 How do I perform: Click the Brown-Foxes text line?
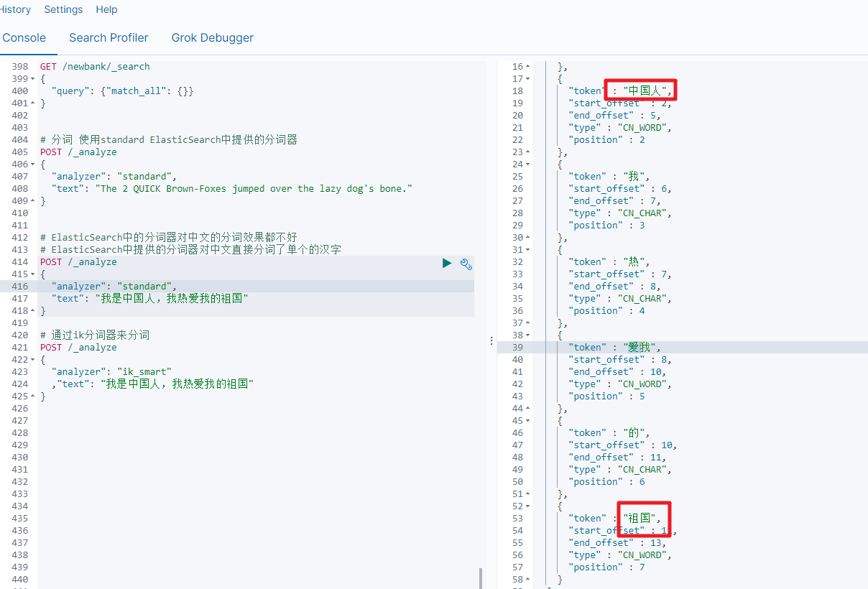pyautogui.click(x=232, y=189)
